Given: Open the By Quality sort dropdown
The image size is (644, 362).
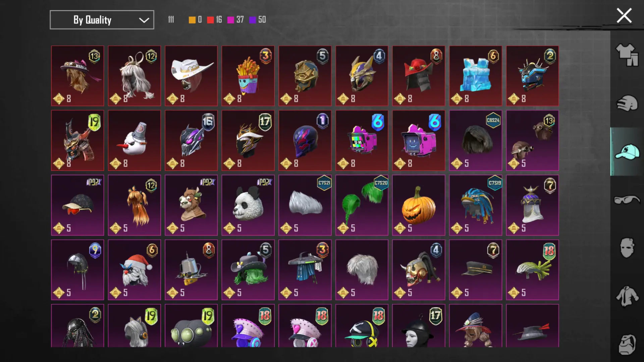Looking at the screenshot, I should [x=102, y=20].
